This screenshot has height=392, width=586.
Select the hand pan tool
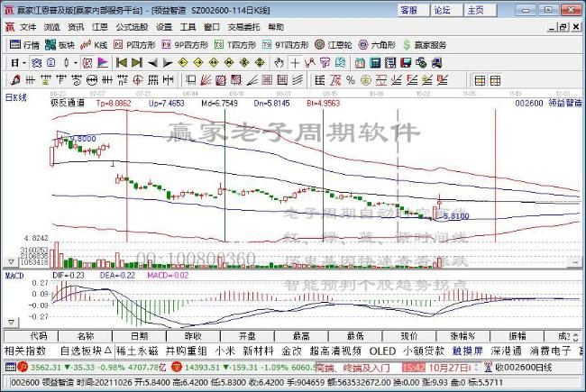279,63
